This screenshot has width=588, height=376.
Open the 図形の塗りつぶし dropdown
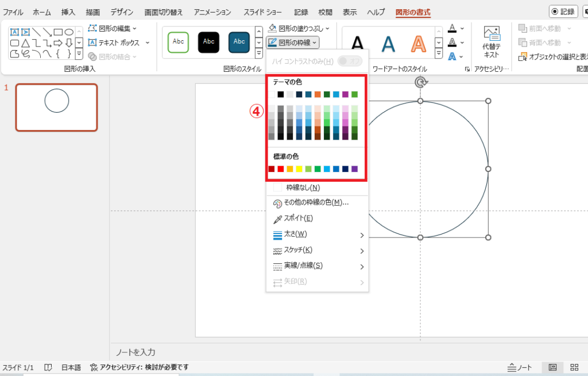299,29
